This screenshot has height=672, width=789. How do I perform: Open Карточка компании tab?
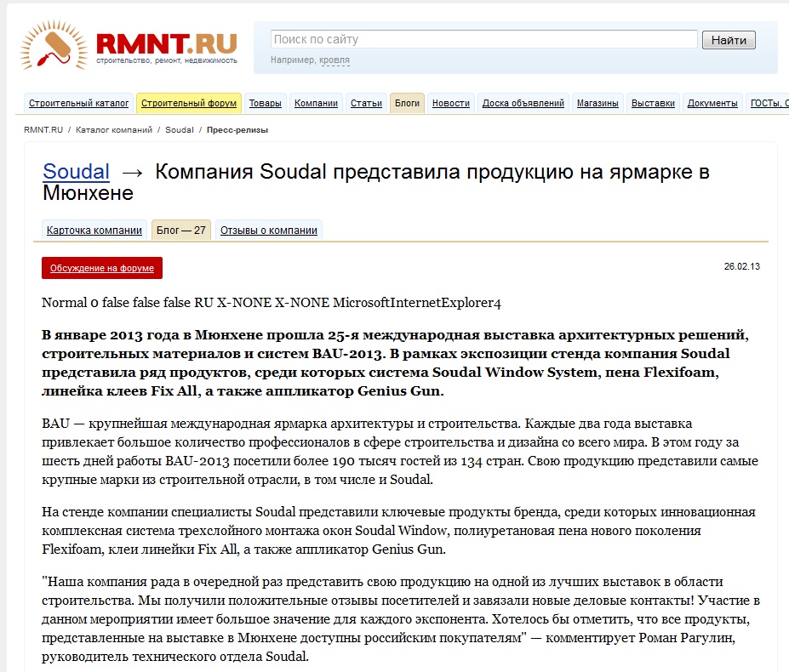[94, 230]
